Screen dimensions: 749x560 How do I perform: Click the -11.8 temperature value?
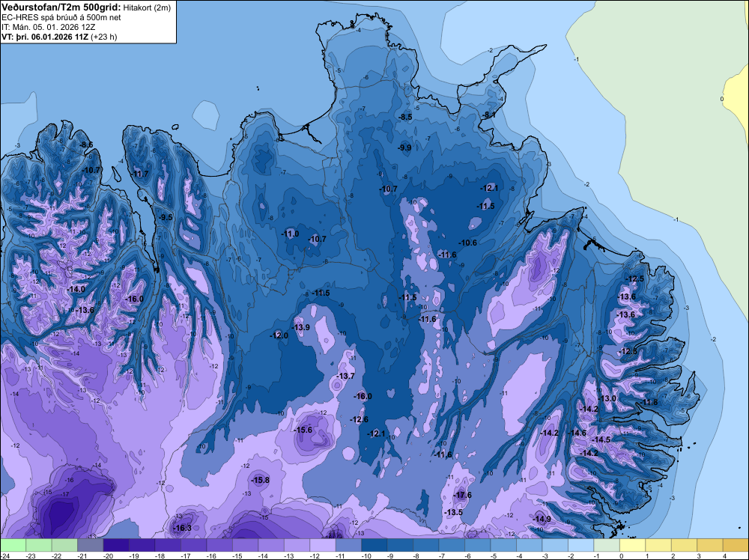[649, 403]
